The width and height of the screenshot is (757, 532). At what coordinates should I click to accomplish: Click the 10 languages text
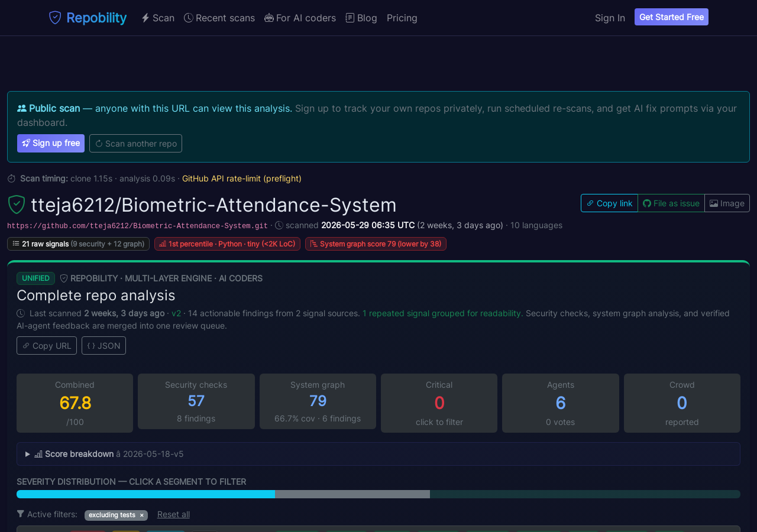[536, 225]
